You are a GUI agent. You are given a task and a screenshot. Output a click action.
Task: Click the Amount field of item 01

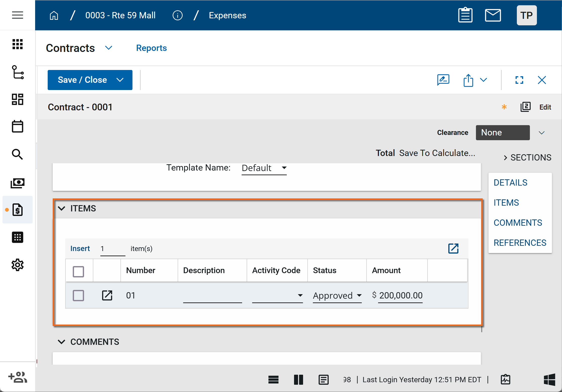click(x=400, y=295)
